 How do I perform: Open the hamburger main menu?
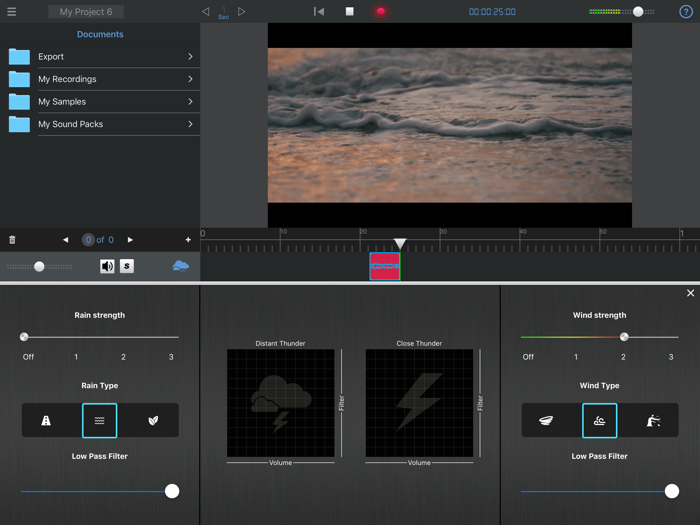coord(12,12)
